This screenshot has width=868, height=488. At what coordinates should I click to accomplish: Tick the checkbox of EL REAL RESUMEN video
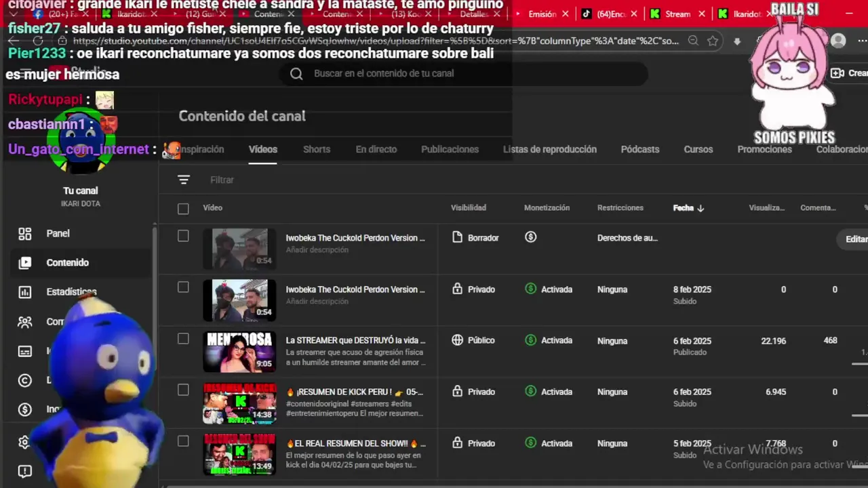click(183, 441)
